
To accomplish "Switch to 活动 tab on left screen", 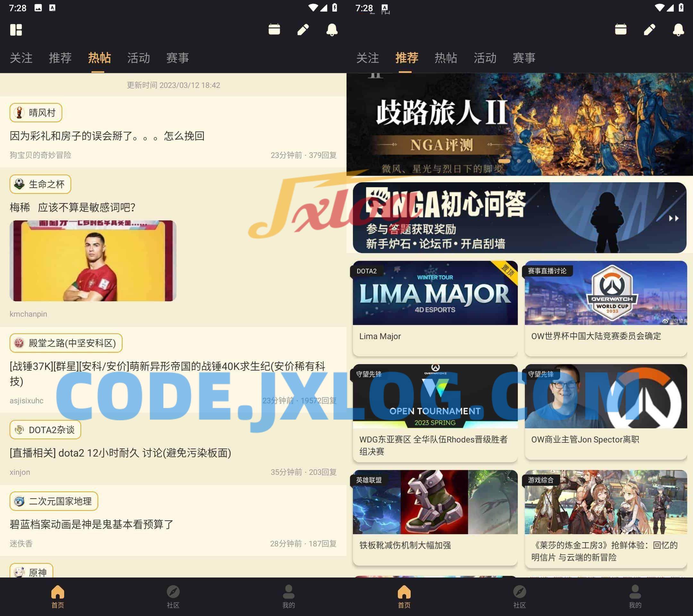I will coord(138,58).
